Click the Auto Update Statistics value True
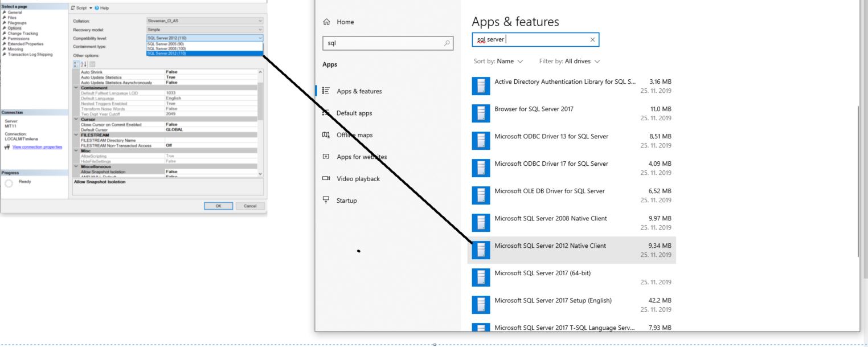The width and height of the screenshot is (868, 347). tap(171, 77)
